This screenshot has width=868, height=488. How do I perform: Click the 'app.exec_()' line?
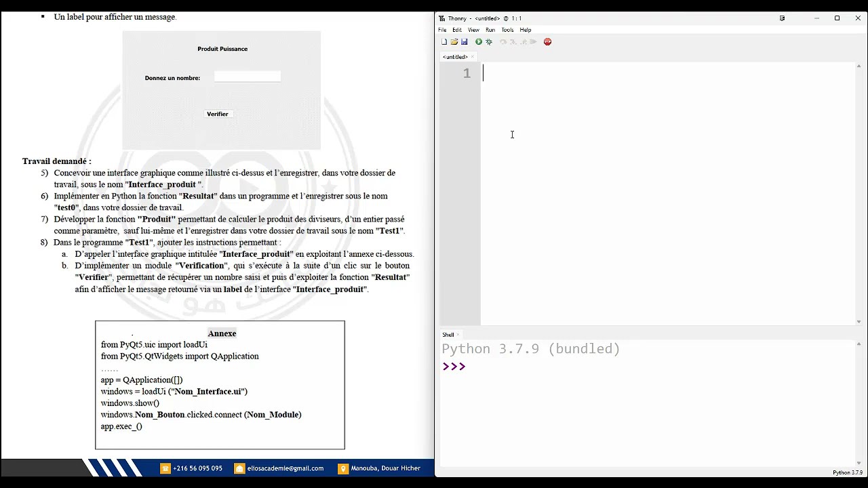coord(121,426)
